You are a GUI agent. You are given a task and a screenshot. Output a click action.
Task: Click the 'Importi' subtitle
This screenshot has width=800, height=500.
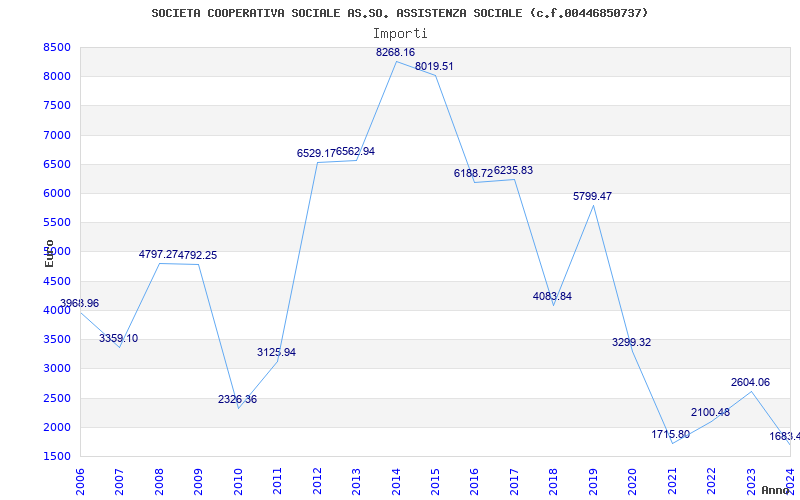[400, 34]
